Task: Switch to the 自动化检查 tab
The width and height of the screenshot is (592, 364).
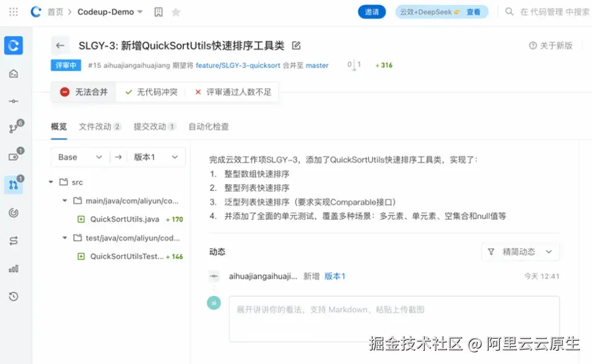Action: point(209,127)
